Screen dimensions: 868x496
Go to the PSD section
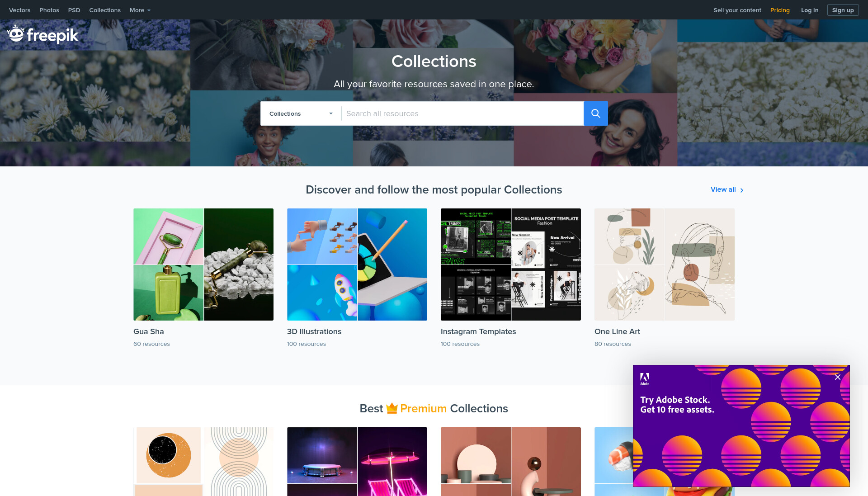(x=74, y=10)
